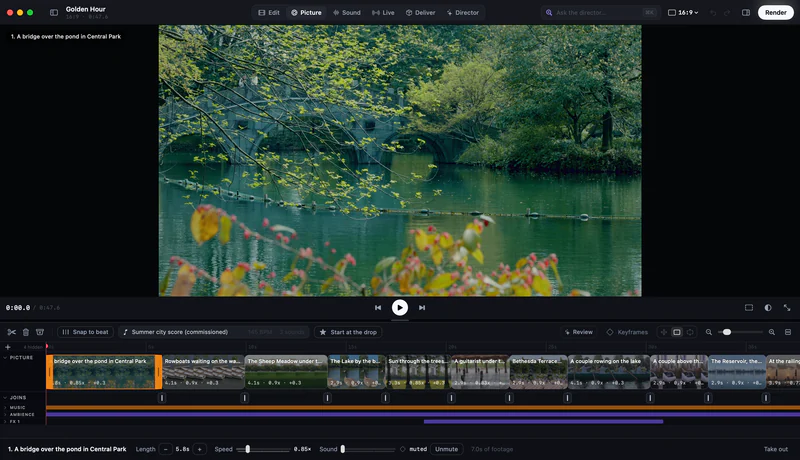Open the 16:9 aspect ratio dropdown

click(683, 12)
